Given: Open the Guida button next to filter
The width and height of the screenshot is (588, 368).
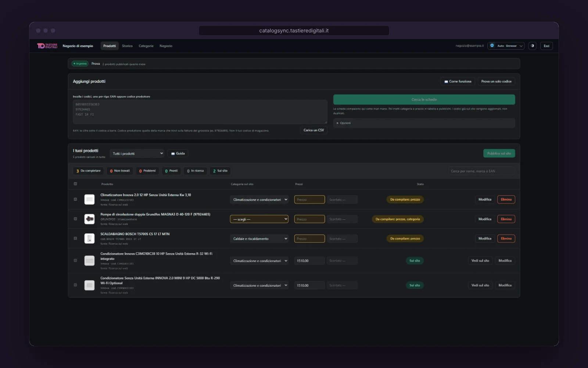Looking at the screenshot, I should coord(178,153).
